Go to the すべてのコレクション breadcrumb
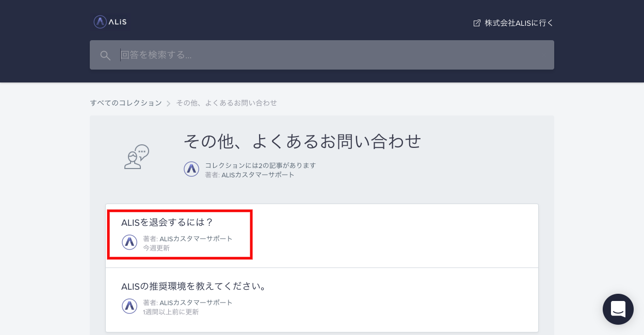 (x=126, y=103)
